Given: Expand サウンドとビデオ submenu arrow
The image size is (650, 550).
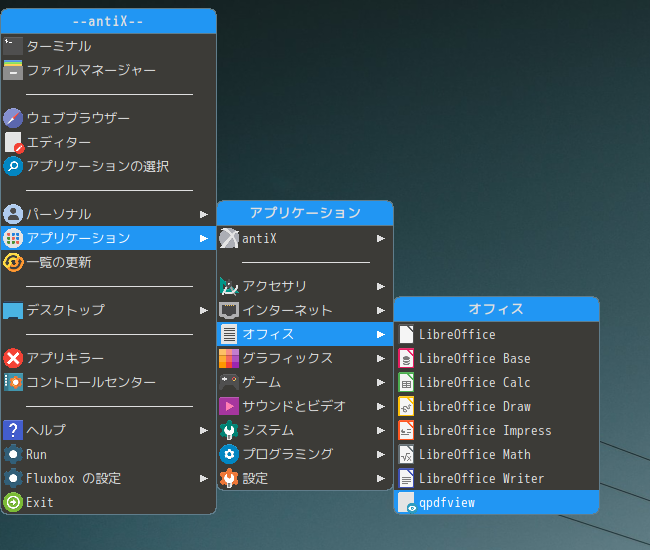Looking at the screenshot, I should [x=381, y=406].
